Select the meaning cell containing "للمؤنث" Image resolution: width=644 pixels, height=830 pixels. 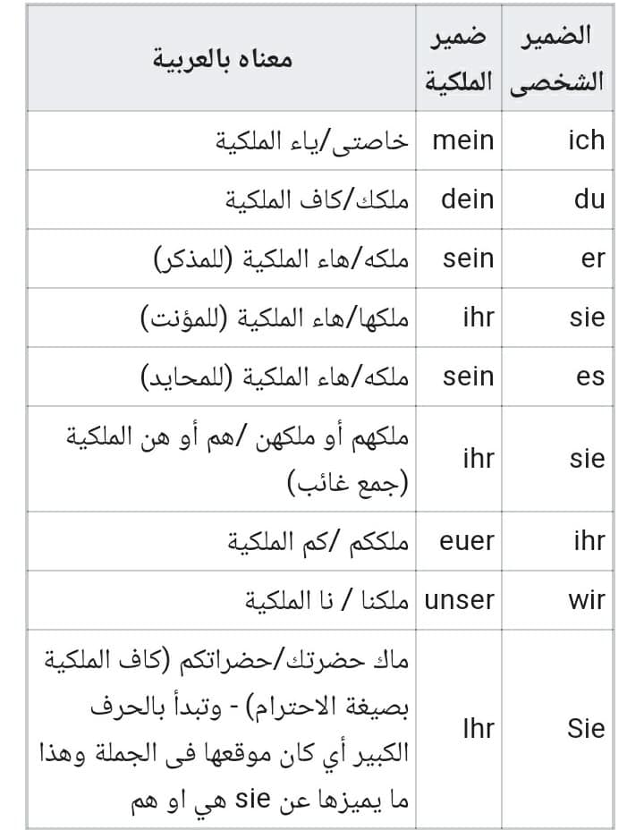point(222,318)
